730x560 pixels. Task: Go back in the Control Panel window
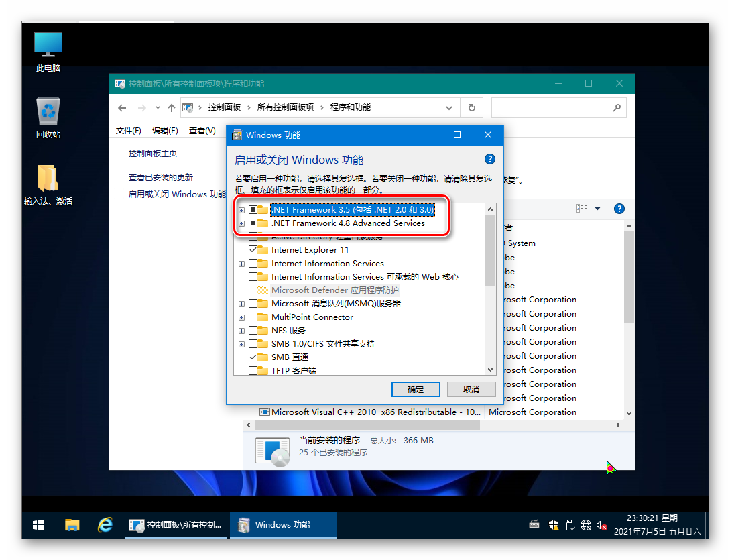[122, 107]
